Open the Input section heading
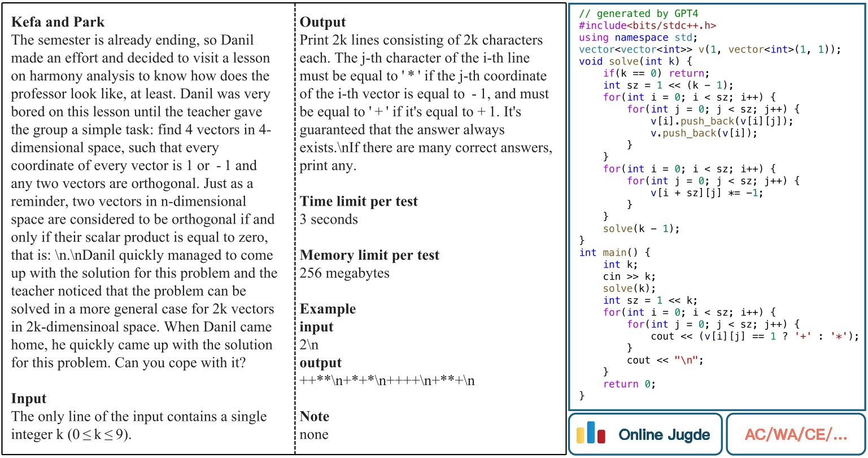Screen dimensions: 868x458 pyautogui.click(x=29, y=398)
